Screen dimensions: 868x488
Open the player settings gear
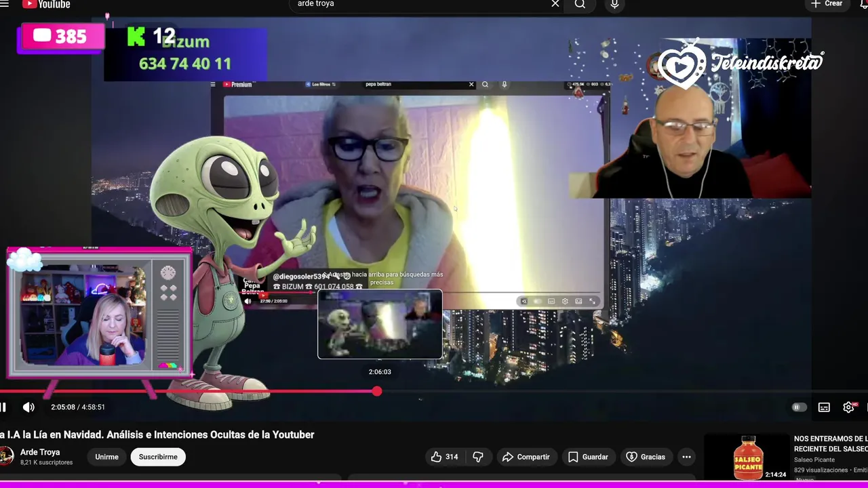(848, 407)
